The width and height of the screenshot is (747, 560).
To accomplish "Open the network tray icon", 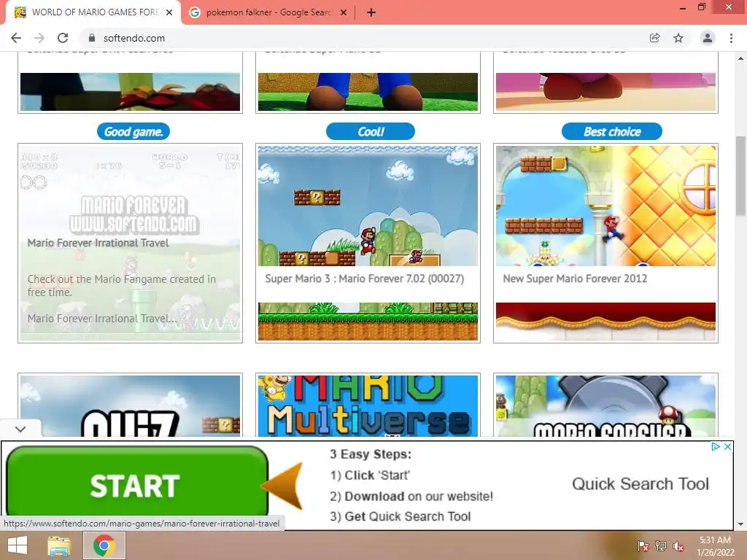I will (661, 546).
